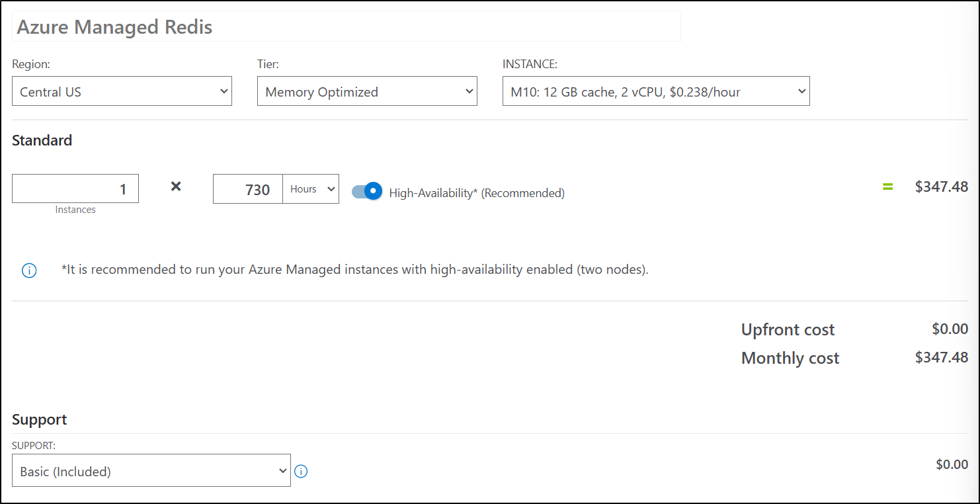Click the Support section heading

click(40, 419)
